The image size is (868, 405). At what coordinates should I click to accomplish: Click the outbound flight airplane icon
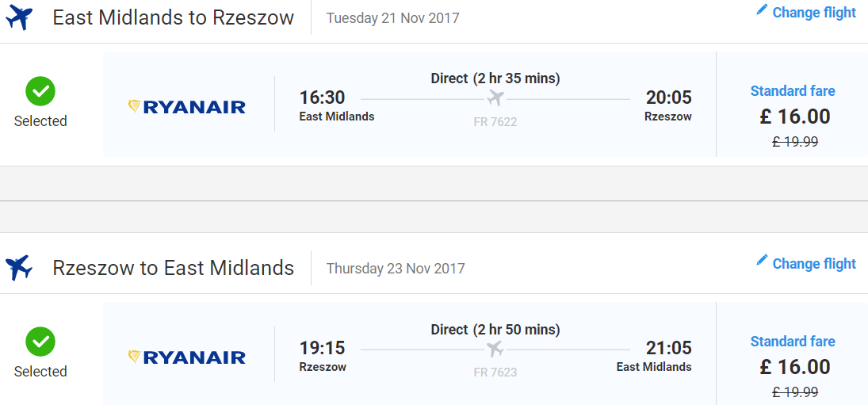pos(19,17)
